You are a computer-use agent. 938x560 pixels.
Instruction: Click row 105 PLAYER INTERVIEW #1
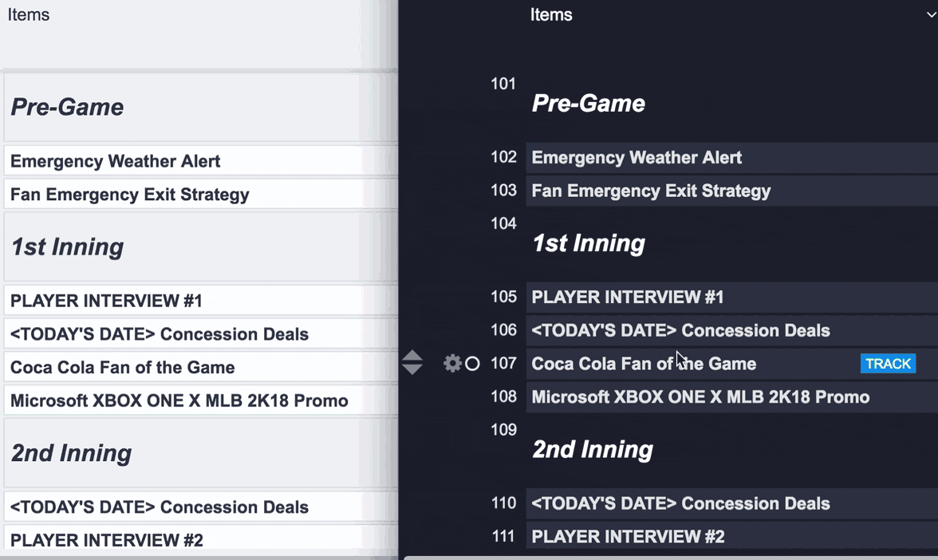point(628,298)
